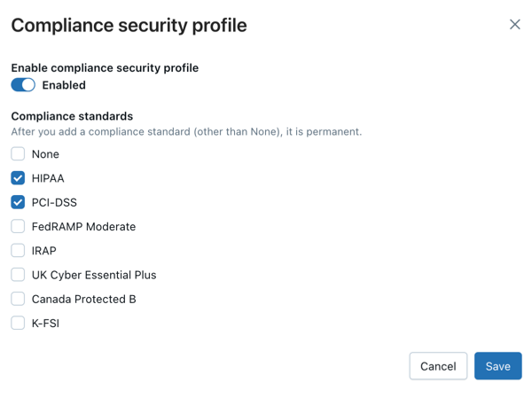Save the compliance profile settings

497,366
